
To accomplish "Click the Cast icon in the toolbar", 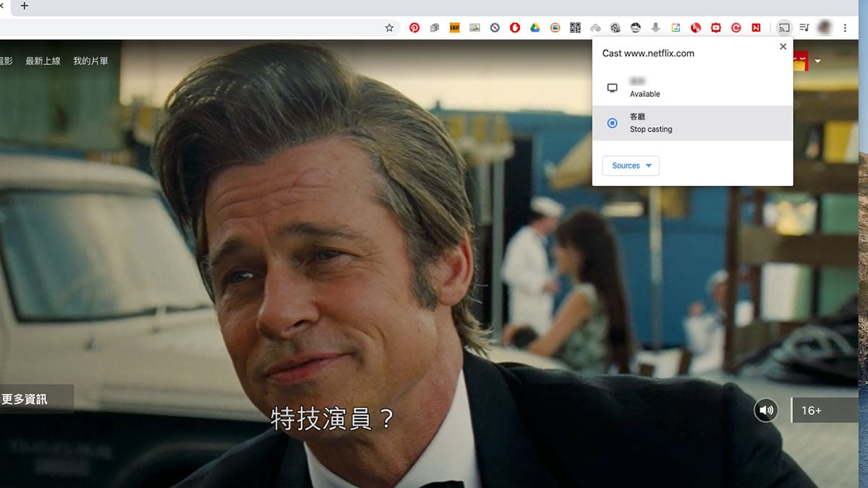I will [784, 27].
